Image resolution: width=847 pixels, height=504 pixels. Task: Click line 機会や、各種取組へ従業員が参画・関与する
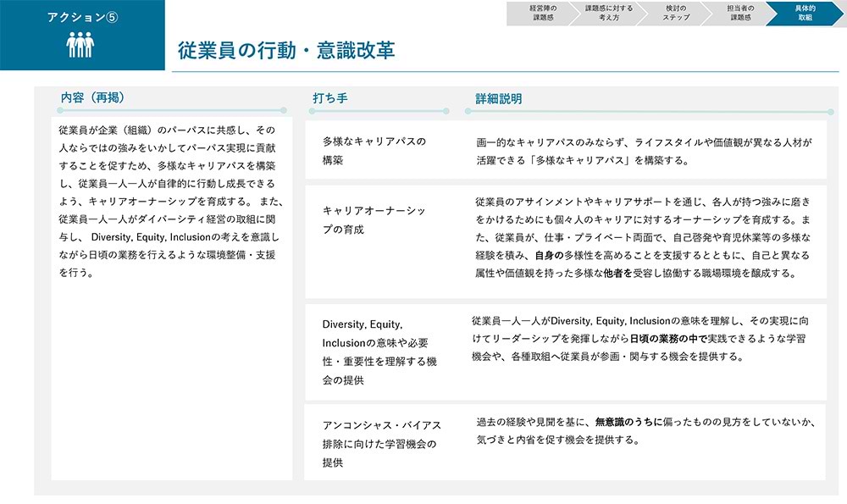[x=607, y=357]
